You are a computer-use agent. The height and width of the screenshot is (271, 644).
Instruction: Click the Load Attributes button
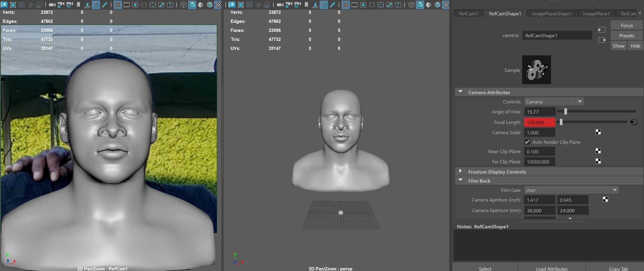click(x=551, y=268)
